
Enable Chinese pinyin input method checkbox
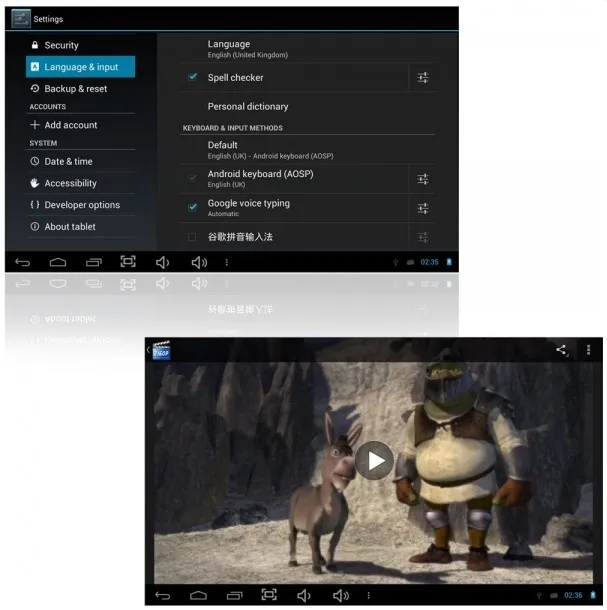(x=192, y=237)
